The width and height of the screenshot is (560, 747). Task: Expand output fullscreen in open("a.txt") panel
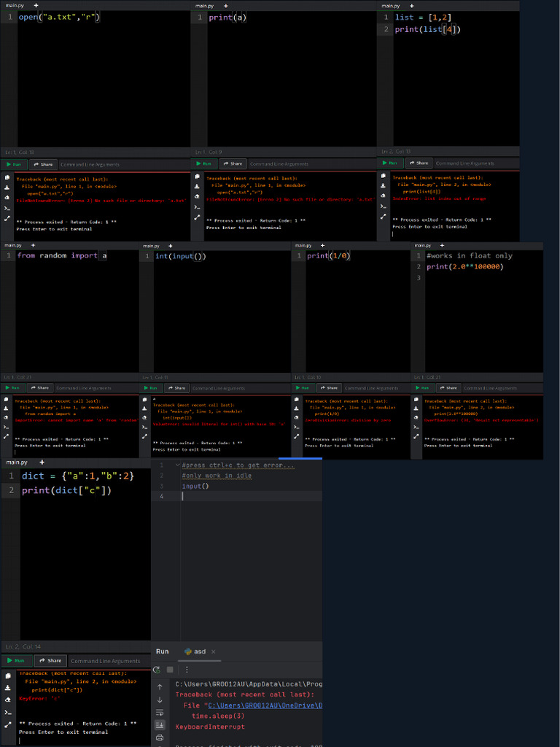click(7, 219)
